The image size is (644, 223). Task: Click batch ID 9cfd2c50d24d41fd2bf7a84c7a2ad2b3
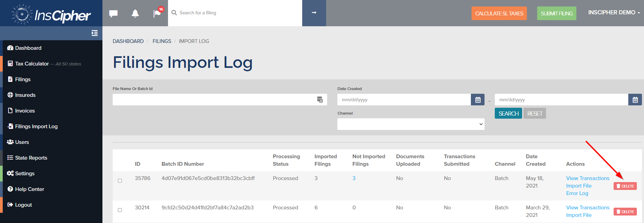[x=208, y=208]
